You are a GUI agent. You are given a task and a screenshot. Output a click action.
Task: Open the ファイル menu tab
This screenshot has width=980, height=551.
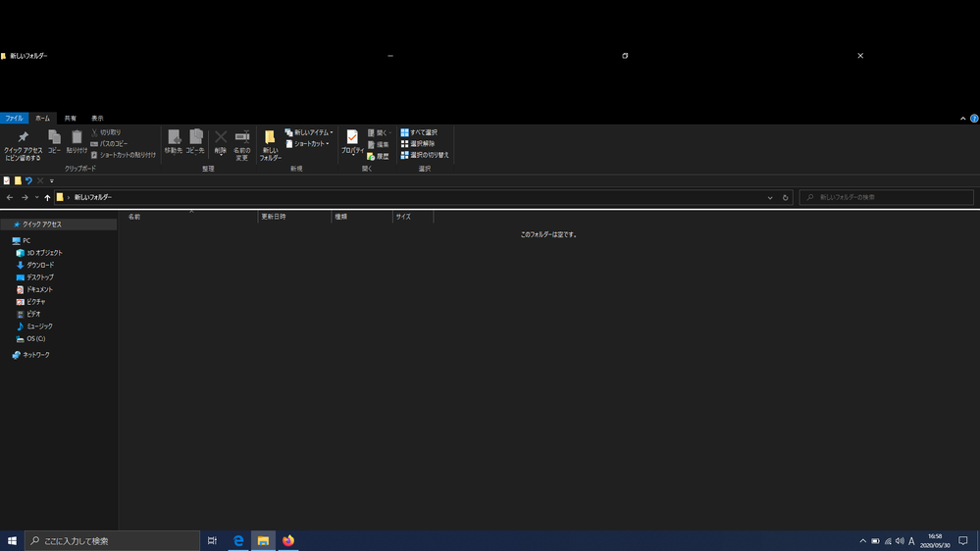coord(15,119)
